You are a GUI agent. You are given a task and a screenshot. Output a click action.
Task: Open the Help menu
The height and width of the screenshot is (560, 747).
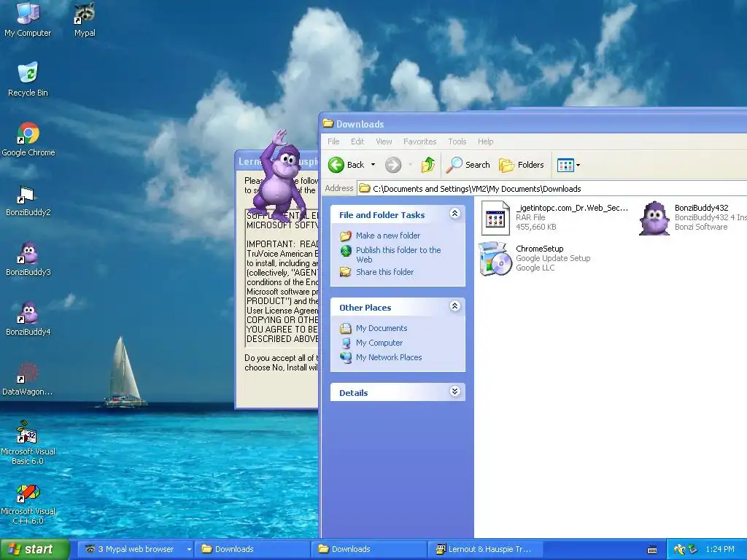pyautogui.click(x=485, y=141)
